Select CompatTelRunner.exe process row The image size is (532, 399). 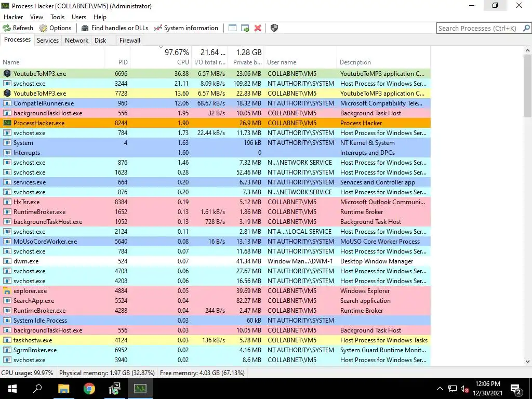(216, 103)
